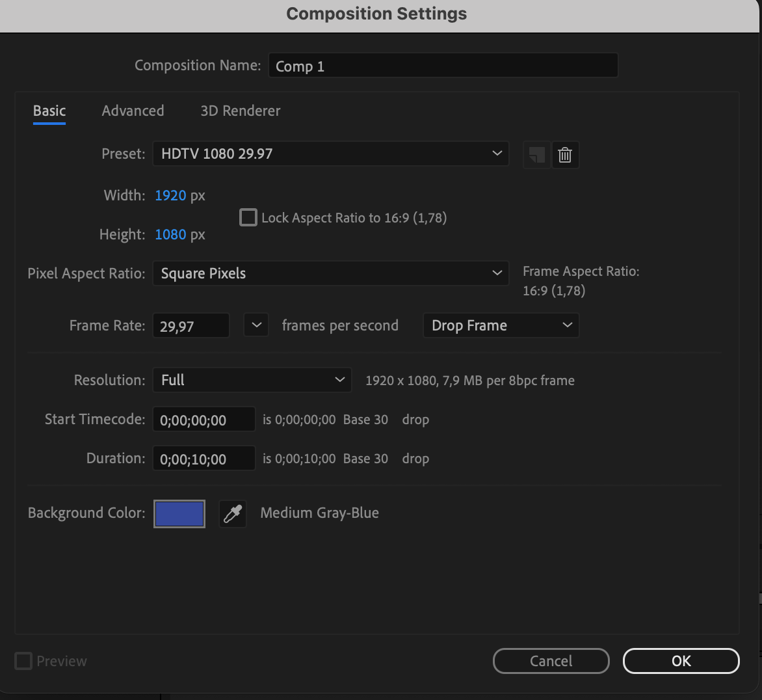Click the Height value 1080
This screenshot has width=762, height=700.
pos(170,234)
